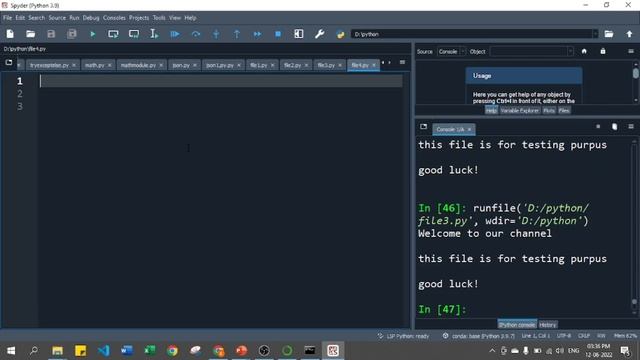Click the debug step over icon

click(196, 34)
